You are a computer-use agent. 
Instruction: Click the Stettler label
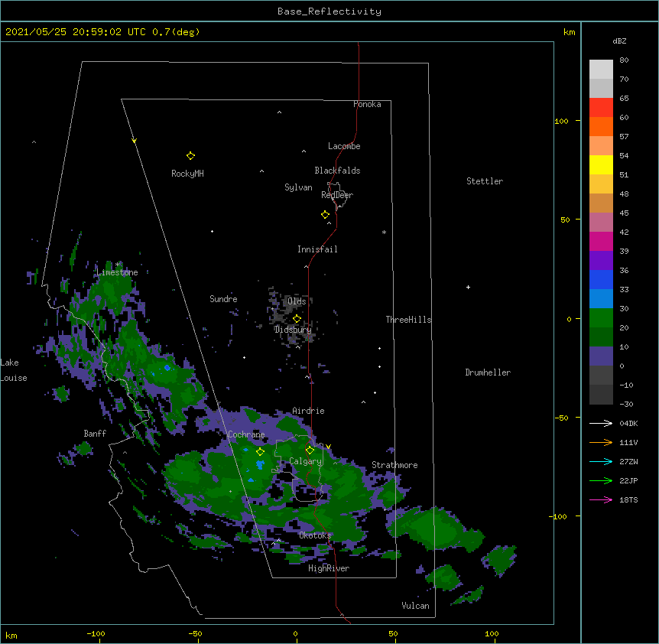485,181
